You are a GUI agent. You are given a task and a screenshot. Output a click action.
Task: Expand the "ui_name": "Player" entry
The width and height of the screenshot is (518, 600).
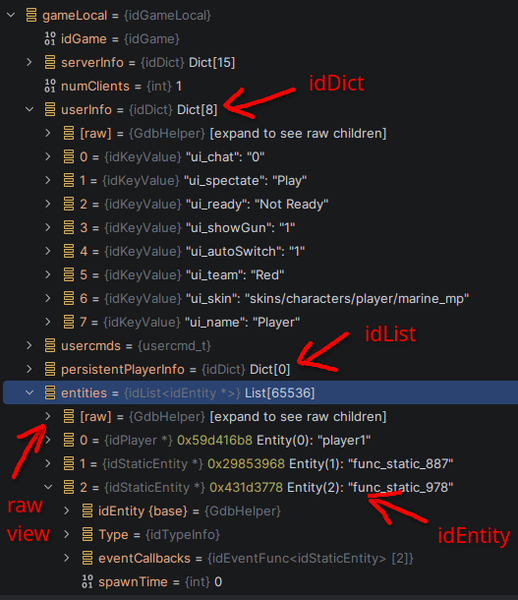tap(48, 322)
